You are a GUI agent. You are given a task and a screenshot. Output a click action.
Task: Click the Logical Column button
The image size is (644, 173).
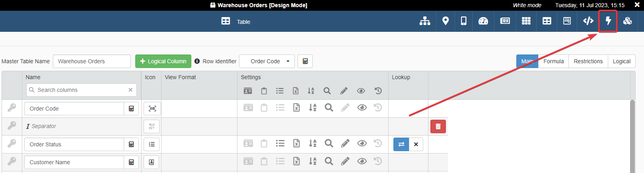pos(163,61)
